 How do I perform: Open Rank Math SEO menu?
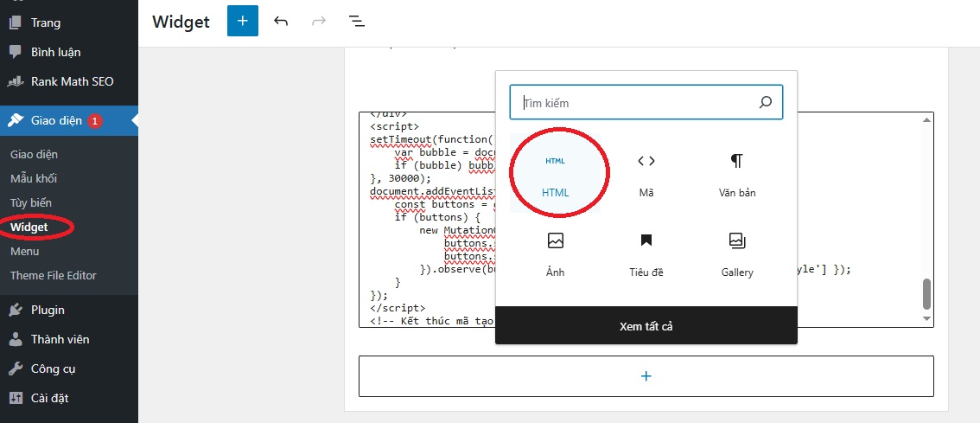tap(69, 81)
